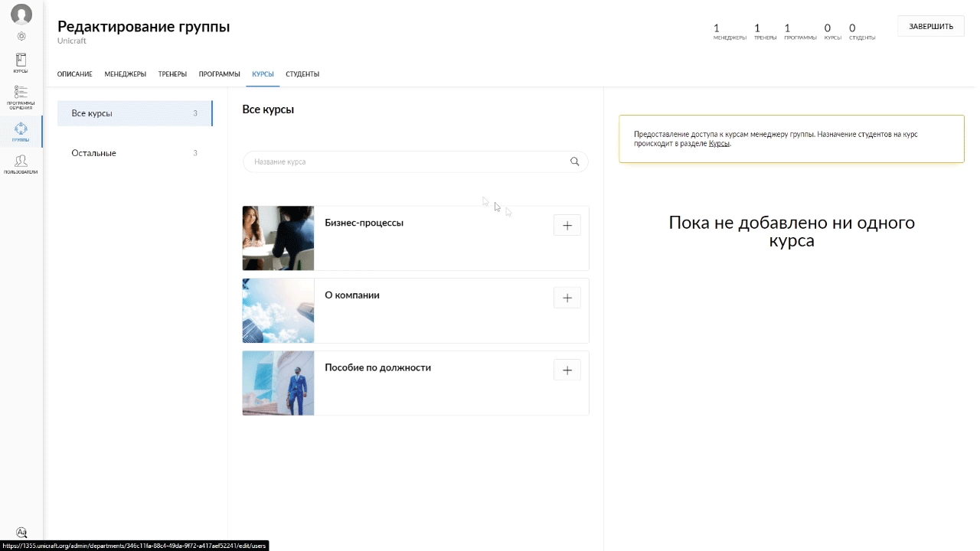The height and width of the screenshot is (551, 980).
Task: Click the Менеджеры counter in header
Action: click(730, 31)
